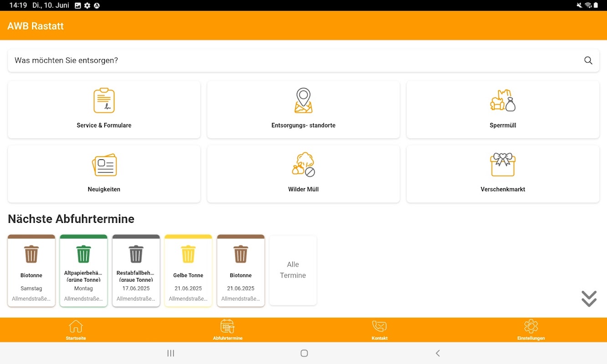
Task: Switch to the Abfuhrtermine tab label
Action: [228, 338]
